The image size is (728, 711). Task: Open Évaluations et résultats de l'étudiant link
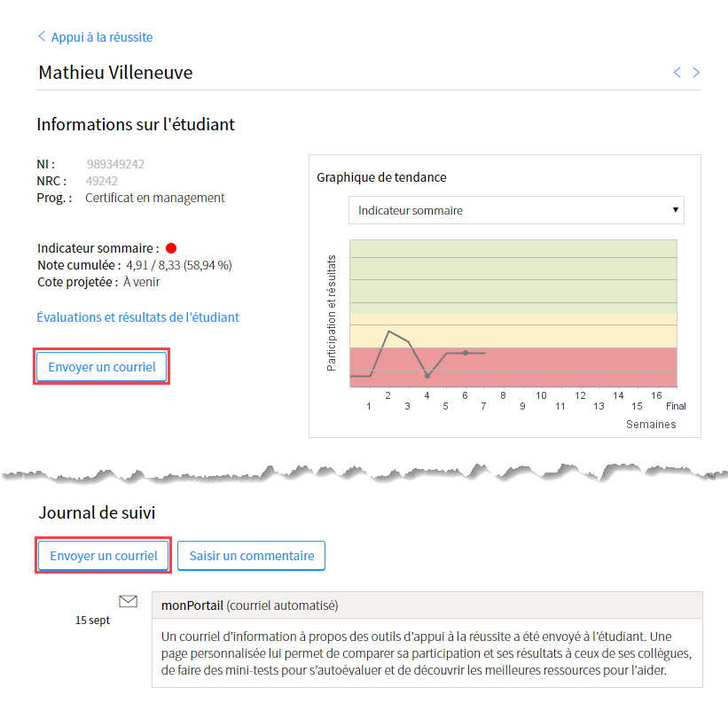coord(138,317)
